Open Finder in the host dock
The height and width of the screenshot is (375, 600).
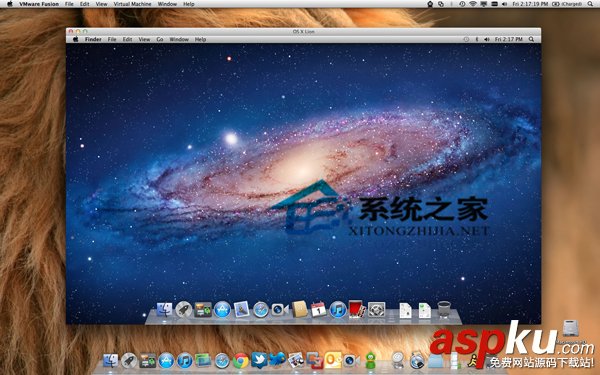coord(111,360)
